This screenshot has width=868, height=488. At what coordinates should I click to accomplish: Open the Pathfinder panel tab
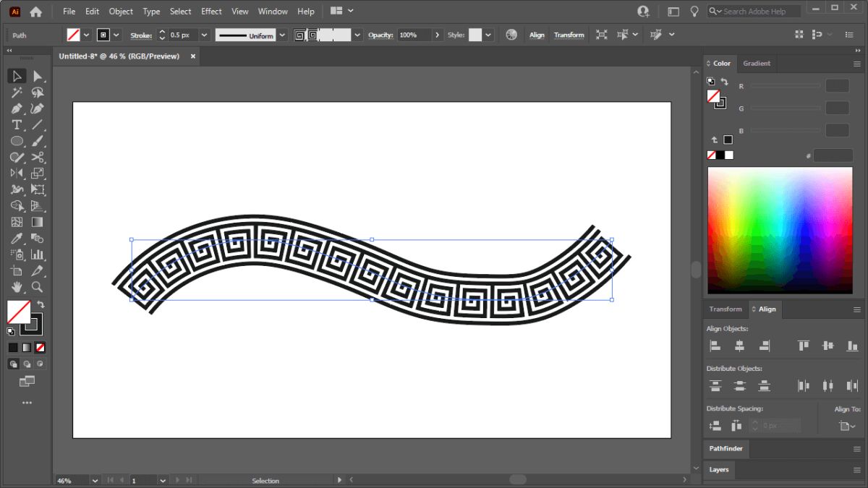click(726, 448)
